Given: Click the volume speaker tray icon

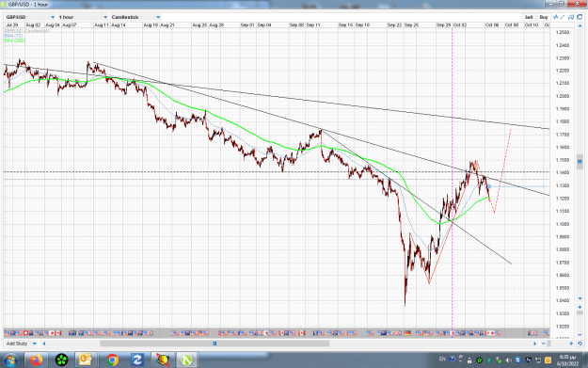Looking at the screenshot, I should (509, 360).
